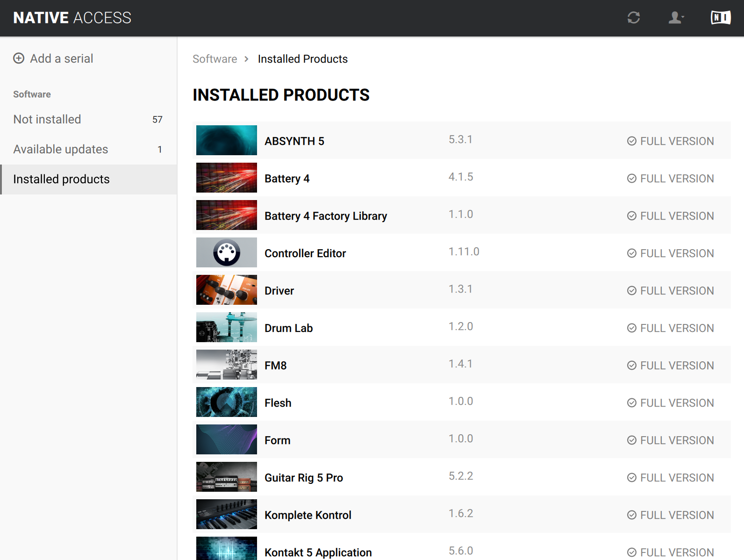The image size is (744, 560).
Task: Click the Driver product thumbnail
Action: coord(227,290)
